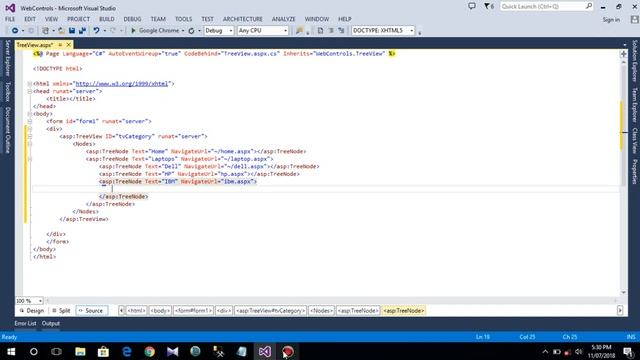Click the w3.org xhtml namespace link
This screenshot has width=640, height=360.
click(122, 84)
